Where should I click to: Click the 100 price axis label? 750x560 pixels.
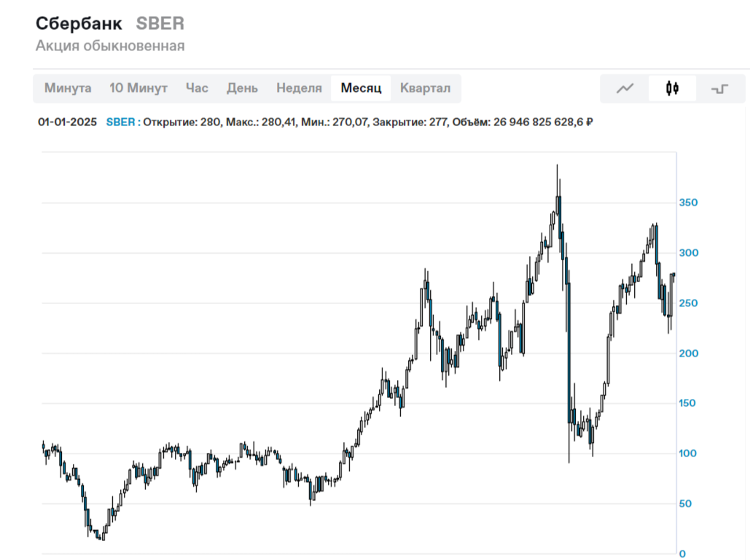[687, 454]
